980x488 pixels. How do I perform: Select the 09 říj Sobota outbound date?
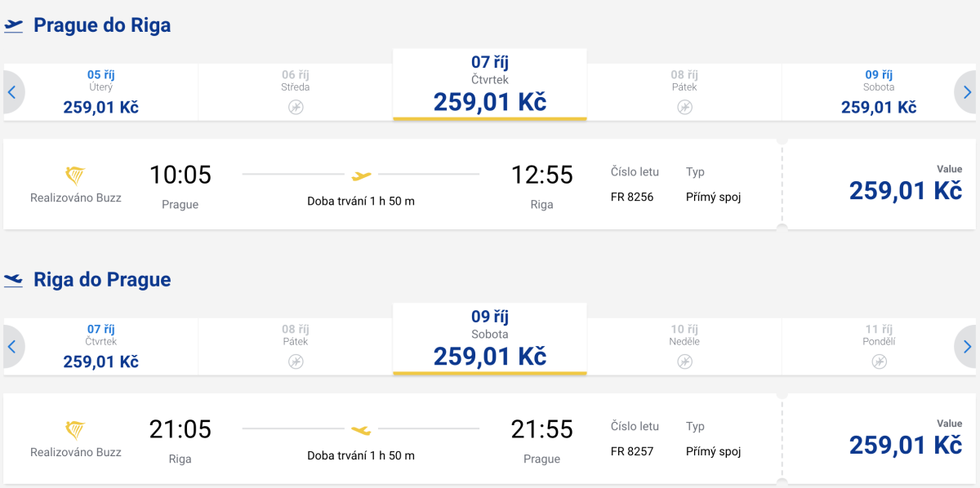point(879,92)
